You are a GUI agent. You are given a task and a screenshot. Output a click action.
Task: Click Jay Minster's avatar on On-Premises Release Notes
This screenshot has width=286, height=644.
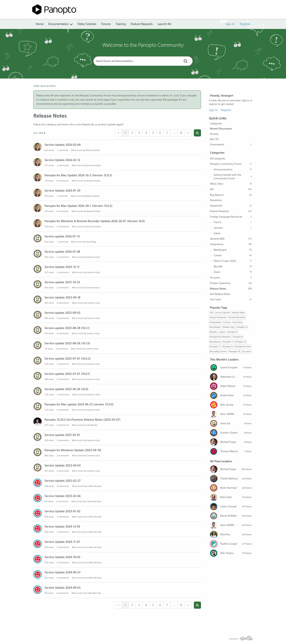pos(38,422)
